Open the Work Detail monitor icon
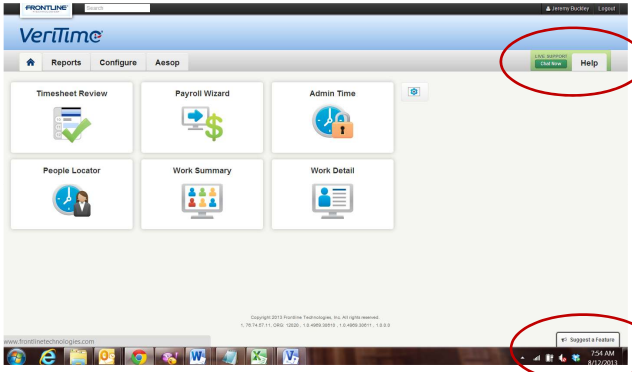 [333, 201]
